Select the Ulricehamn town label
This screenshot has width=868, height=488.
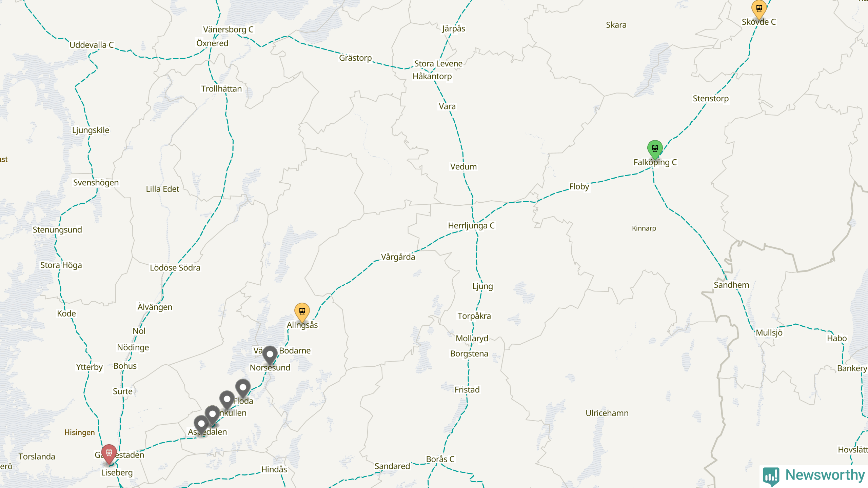coord(607,413)
